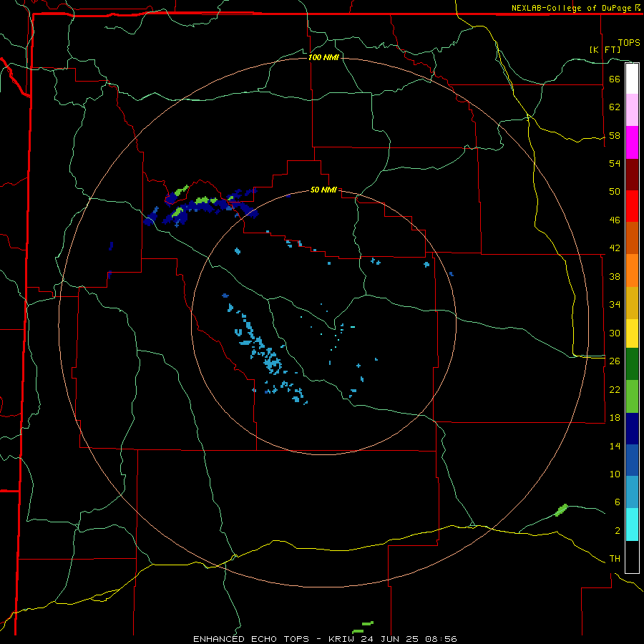The width and height of the screenshot is (644, 644).
Task: Click the yellow 26-30 legend color
Action: pos(632,333)
